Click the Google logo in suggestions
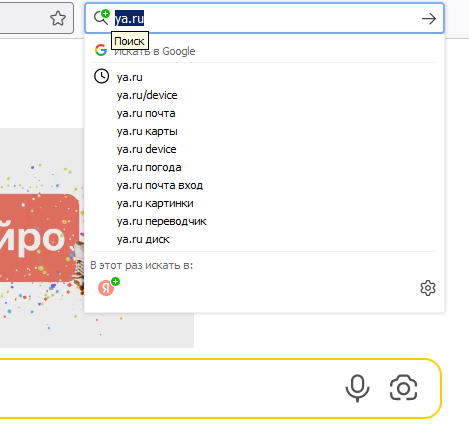The image size is (469, 439). [101, 50]
